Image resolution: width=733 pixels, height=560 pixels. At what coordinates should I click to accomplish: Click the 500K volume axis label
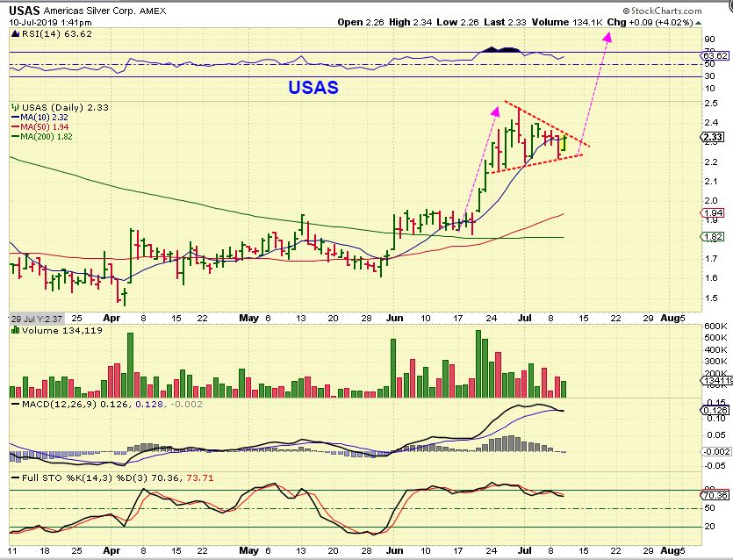(x=715, y=338)
